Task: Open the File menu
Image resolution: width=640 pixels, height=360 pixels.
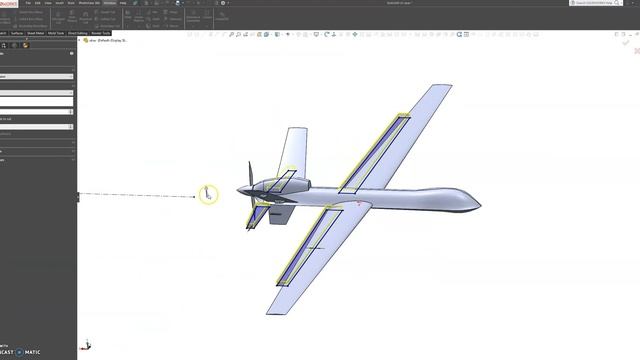Action: tap(28, 3)
